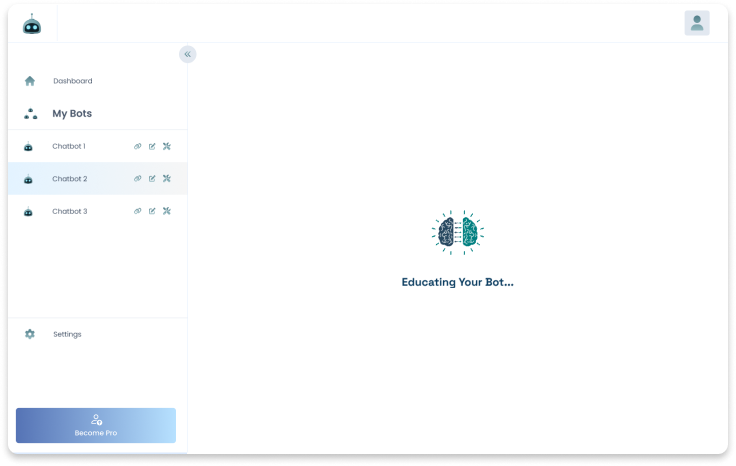Collapse the sidebar with the double chevron
736x466 pixels.
click(x=187, y=54)
